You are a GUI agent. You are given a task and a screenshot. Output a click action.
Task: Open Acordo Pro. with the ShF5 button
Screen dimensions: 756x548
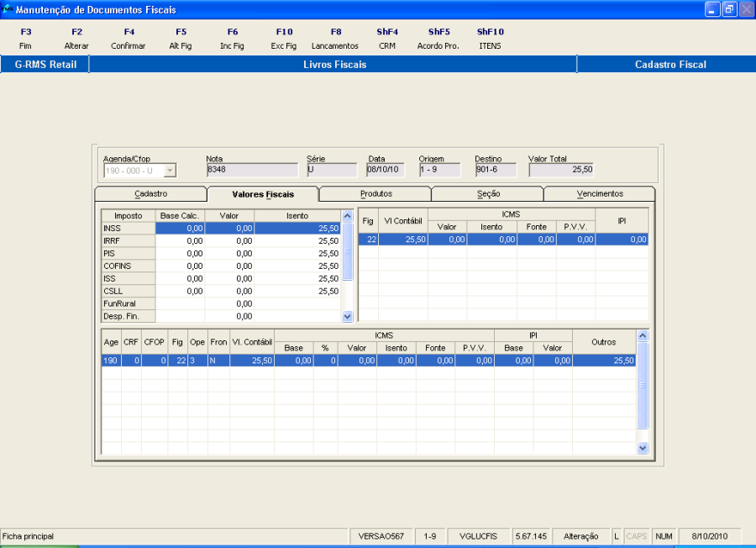438,39
